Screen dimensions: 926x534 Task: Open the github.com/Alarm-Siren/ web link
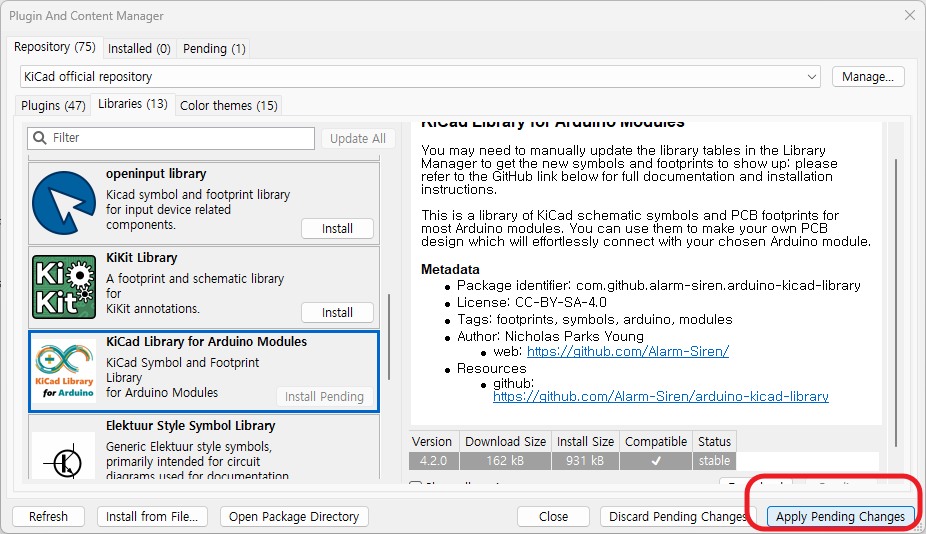(x=628, y=351)
